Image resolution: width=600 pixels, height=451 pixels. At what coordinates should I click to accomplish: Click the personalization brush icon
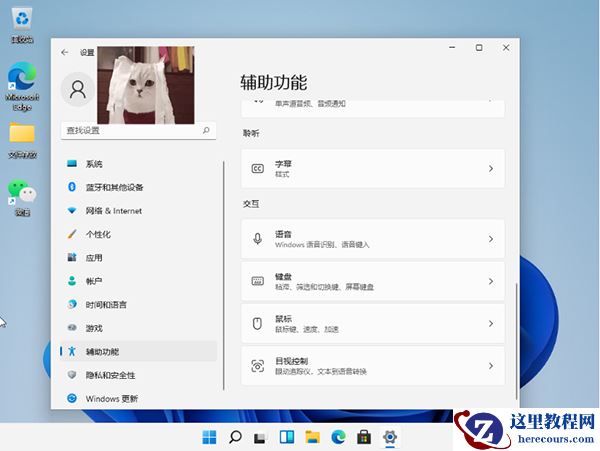[72, 234]
